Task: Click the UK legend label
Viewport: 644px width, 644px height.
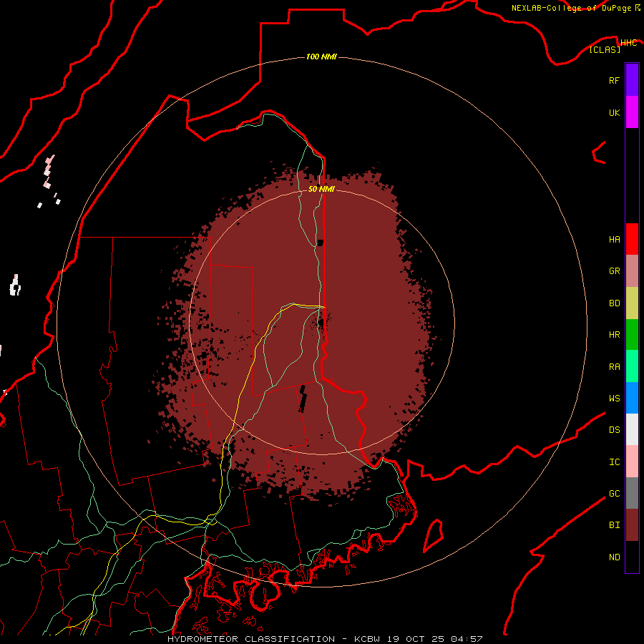Action: pos(614,112)
